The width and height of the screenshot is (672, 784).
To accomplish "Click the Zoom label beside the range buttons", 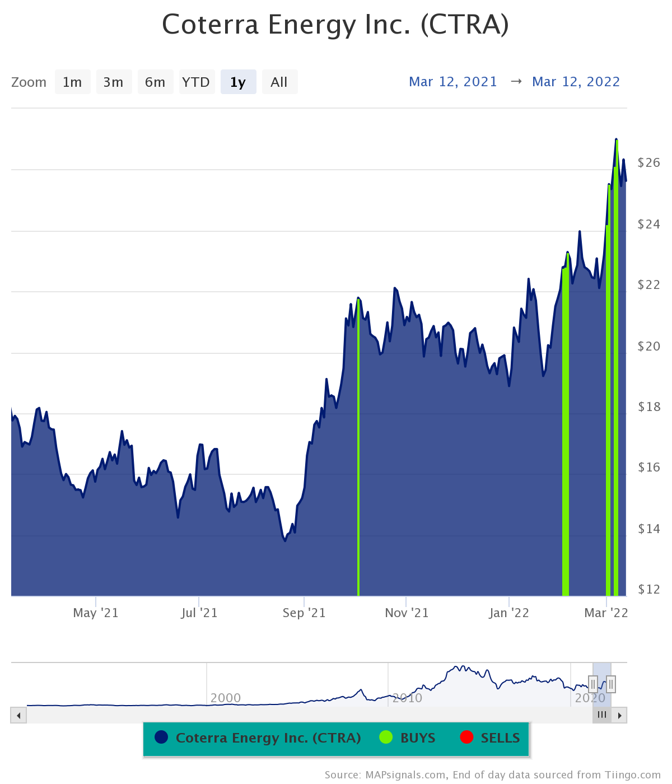I will pyautogui.click(x=29, y=82).
